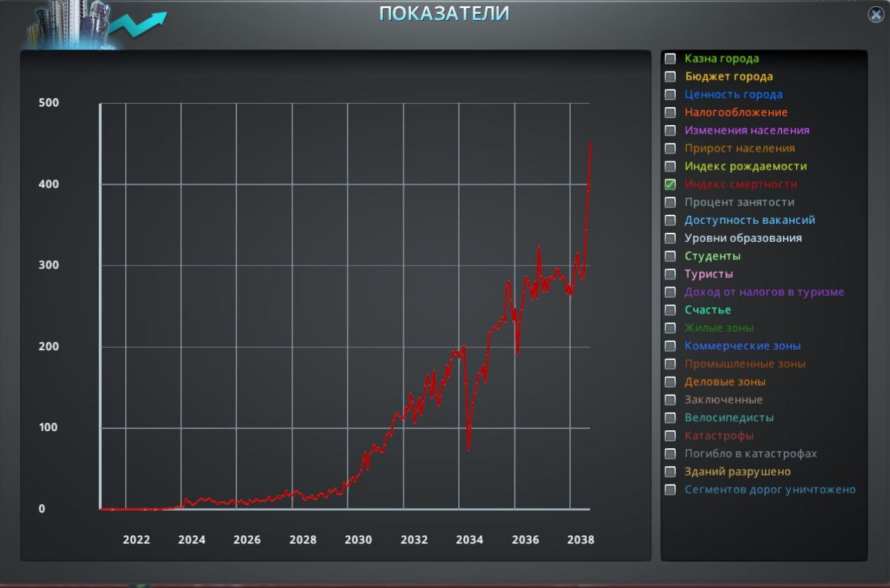Tick the Ценность города checkbox

[x=670, y=95]
